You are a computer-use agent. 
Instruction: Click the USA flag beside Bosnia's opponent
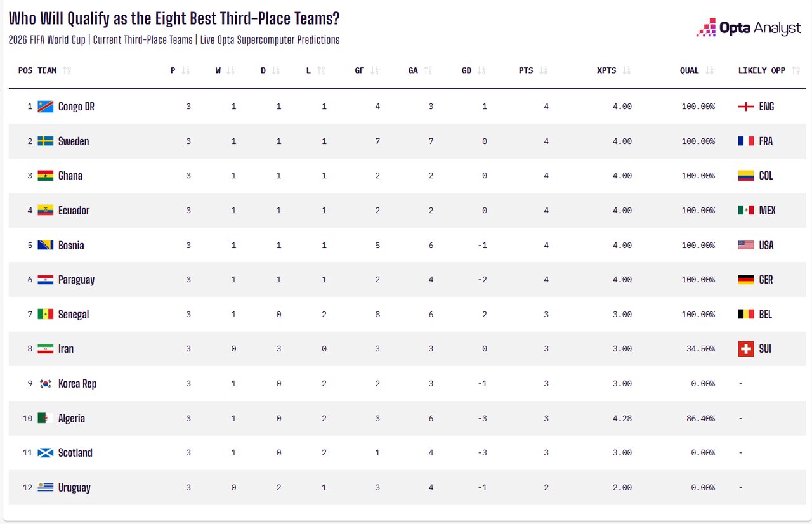[x=746, y=245]
